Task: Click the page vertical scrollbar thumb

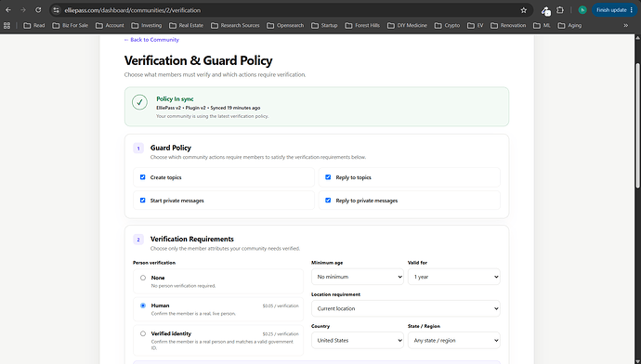Action: pos(637,126)
